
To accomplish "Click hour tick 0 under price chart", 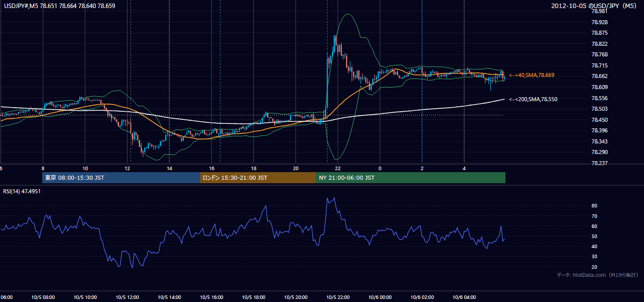I will coord(380,168).
